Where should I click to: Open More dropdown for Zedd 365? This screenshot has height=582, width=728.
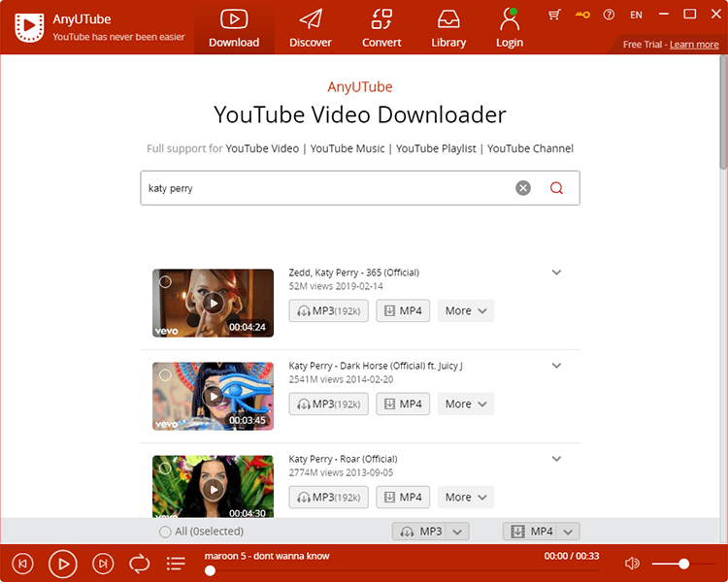click(466, 311)
